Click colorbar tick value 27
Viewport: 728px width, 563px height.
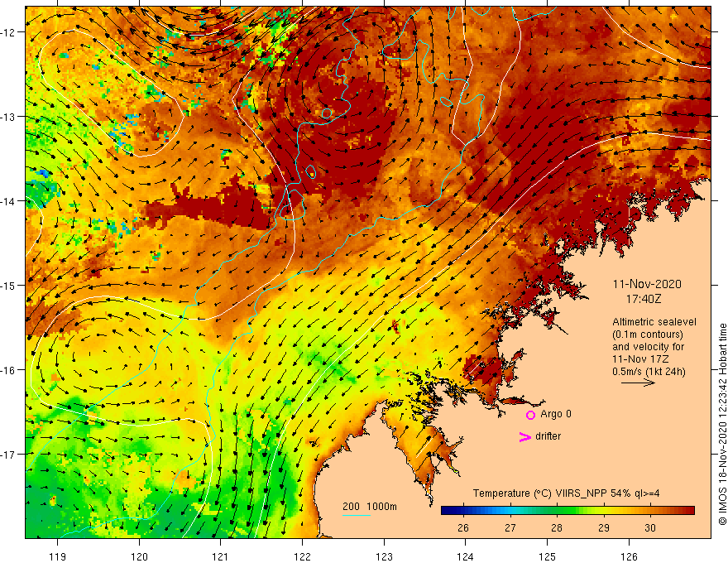[x=510, y=527]
